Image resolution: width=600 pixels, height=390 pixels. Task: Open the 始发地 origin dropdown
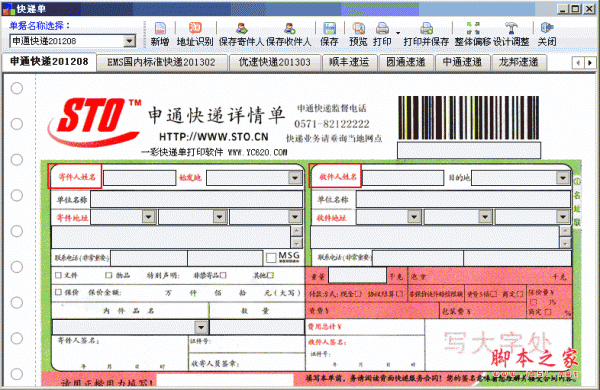coord(295,178)
